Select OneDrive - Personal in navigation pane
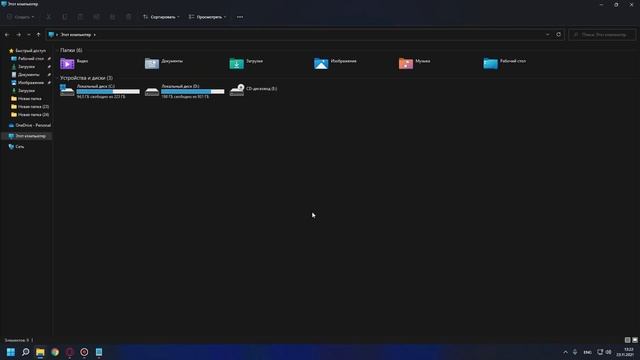 pyautogui.click(x=29, y=125)
